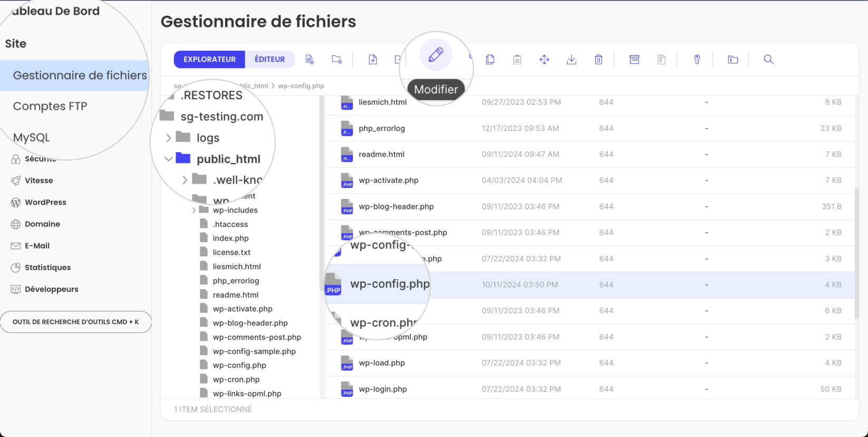Select .RESTORES folder in tree

pos(211,96)
